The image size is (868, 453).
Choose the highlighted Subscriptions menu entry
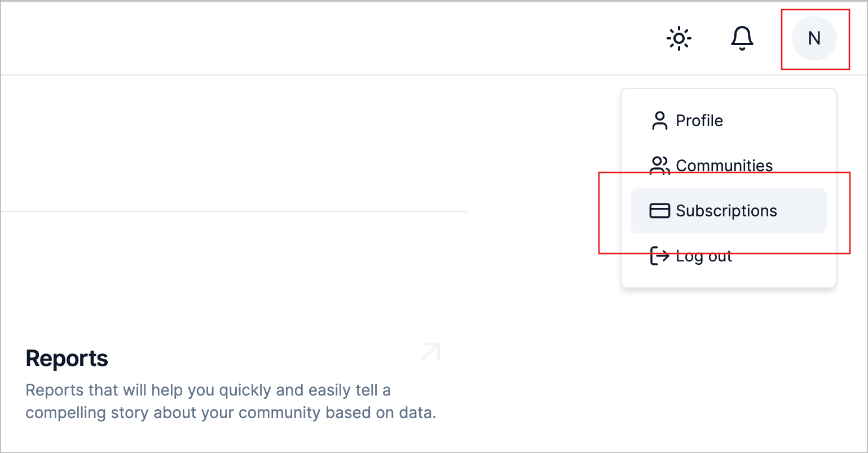pos(728,211)
